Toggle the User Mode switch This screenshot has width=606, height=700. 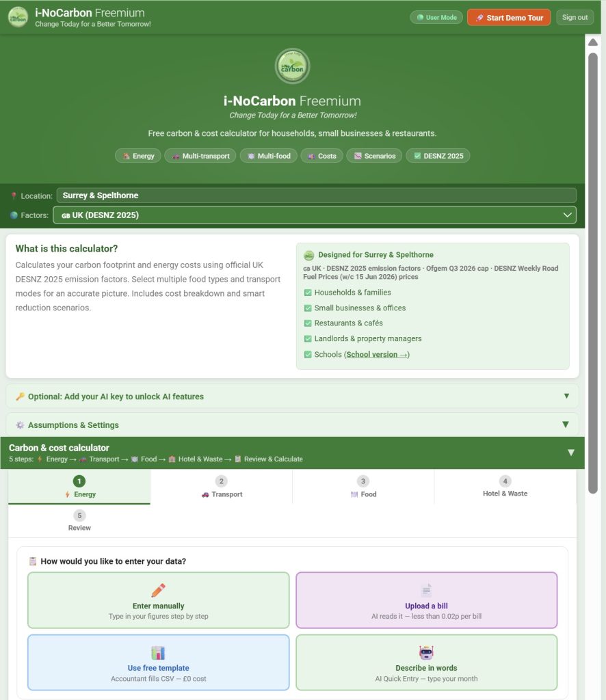click(x=436, y=17)
